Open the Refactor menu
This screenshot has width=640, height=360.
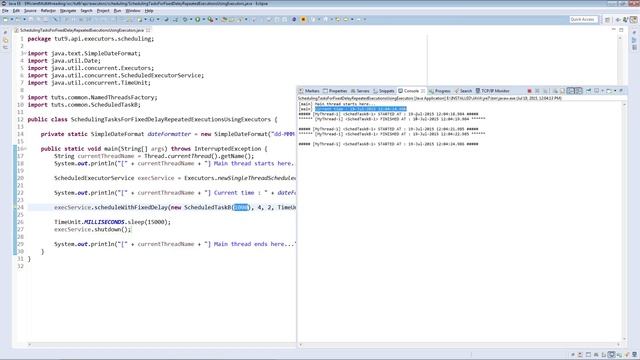coord(48,11)
